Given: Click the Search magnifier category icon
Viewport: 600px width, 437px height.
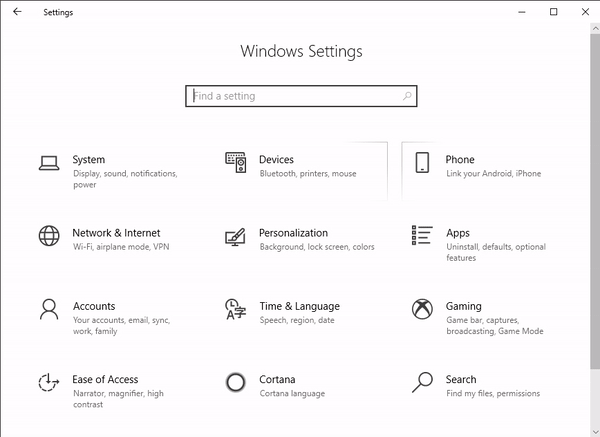Looking at the screenshot, I should [422, 382].
